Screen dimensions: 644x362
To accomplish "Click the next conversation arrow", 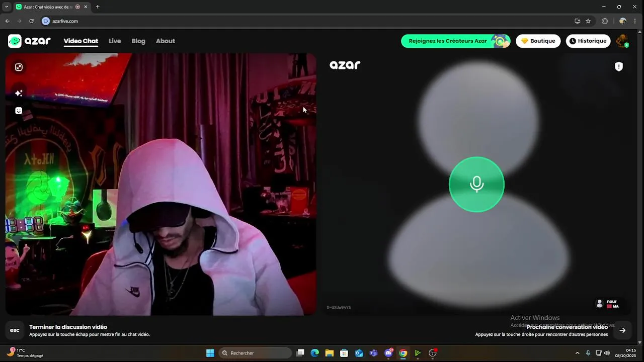I will 622,330.
